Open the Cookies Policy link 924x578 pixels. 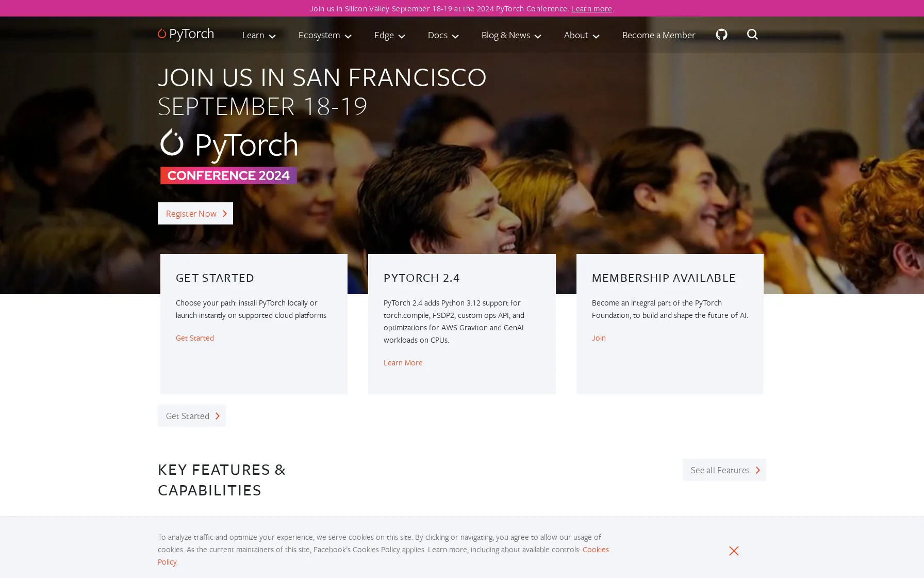pos(596,549)
